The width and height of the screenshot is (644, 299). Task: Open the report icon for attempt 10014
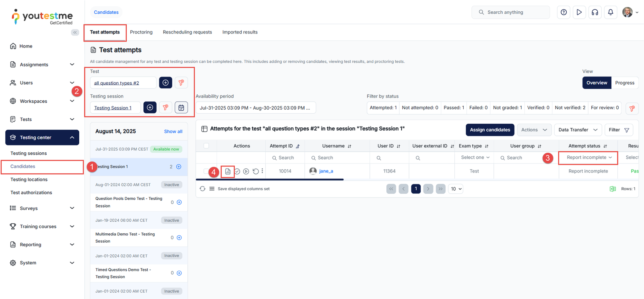click(228, 171)
